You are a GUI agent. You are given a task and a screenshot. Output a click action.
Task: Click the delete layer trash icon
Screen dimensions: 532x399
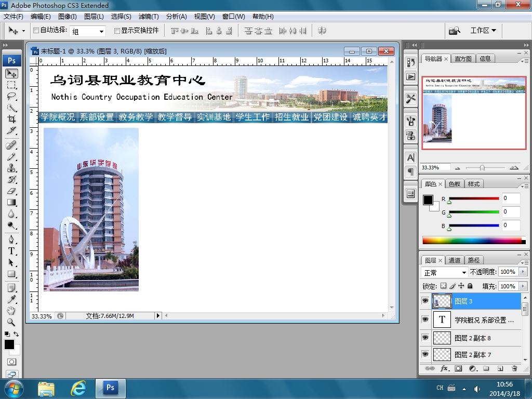pos(514,368)
